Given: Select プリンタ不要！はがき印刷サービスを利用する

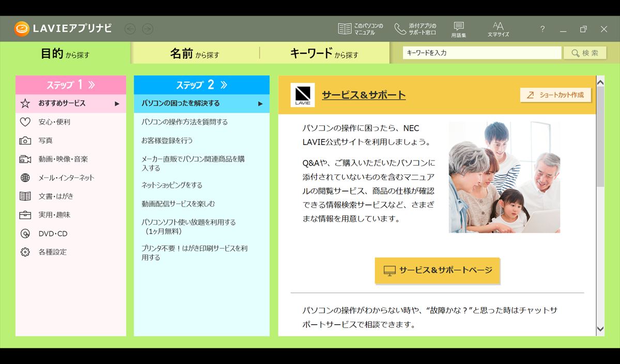Looking at the screenshot, I should coord(194,252).
